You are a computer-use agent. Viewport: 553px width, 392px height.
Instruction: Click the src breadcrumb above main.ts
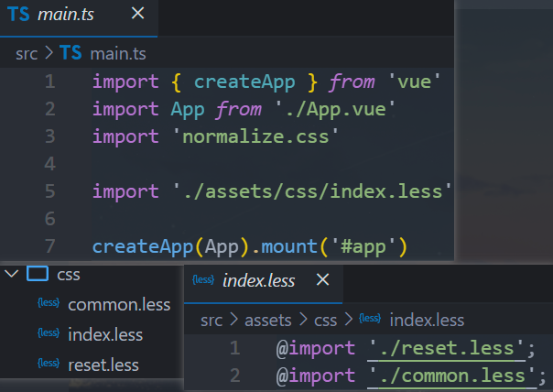27,52
